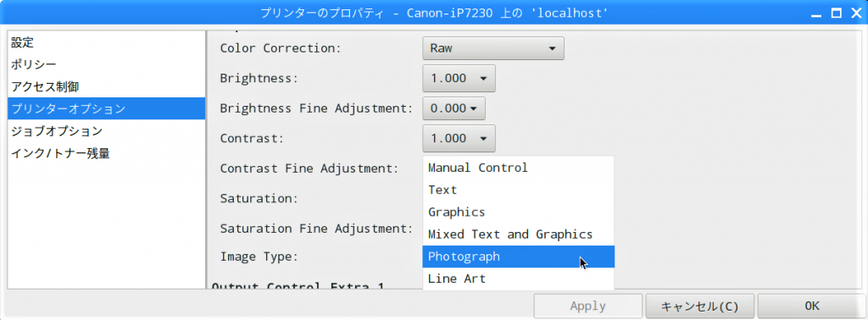The width and height of the screenshot is (868, 320).
Task: Click the キャンセル(C) cancel button
Action: [699, 306]
